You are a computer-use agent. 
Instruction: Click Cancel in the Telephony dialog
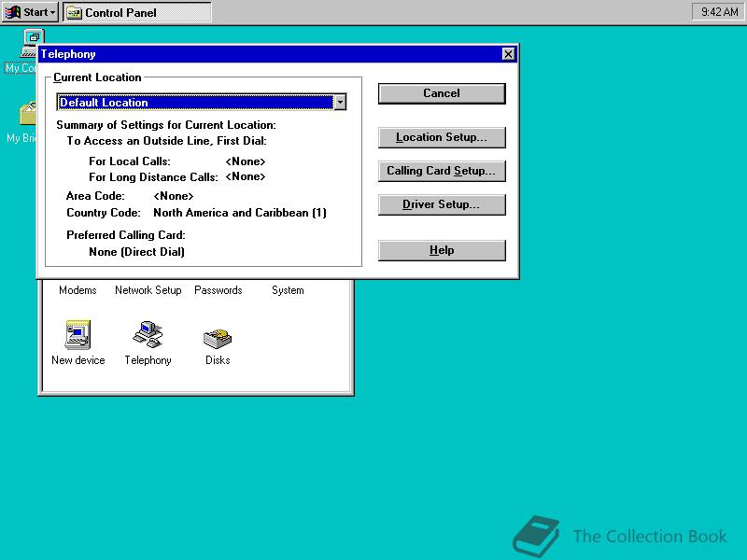coord(441,93)
